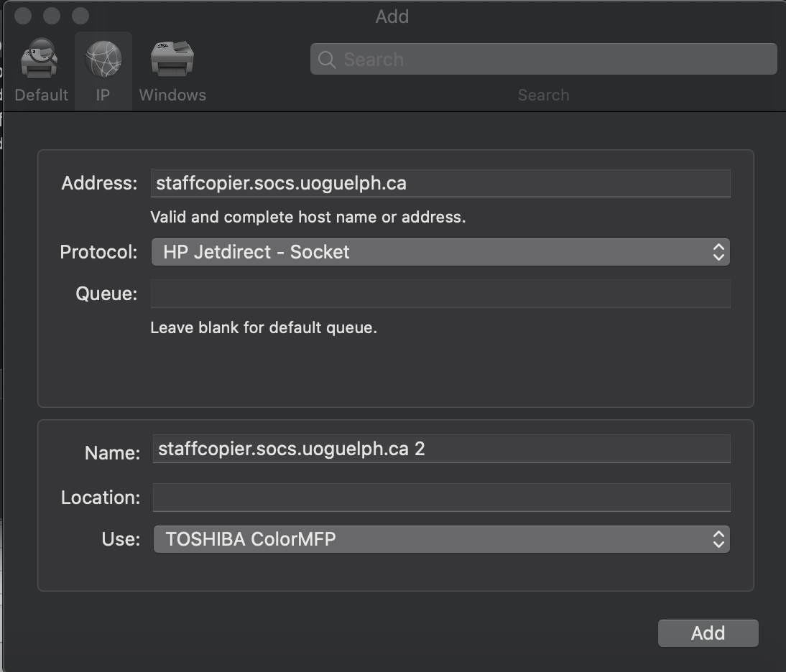786x672 pixels.
Task: Click the empty Queue input field
Action: click(x=440, y=293)
